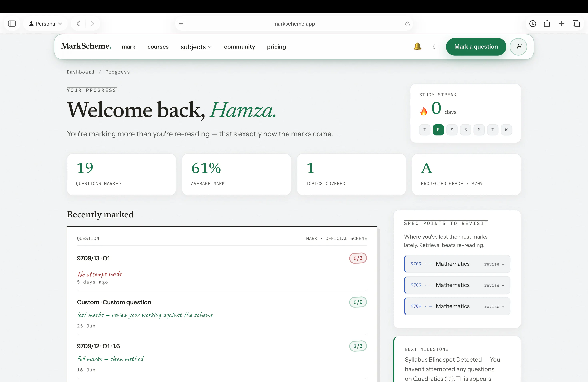The height and width of the screenshot is (382, 588).
Task: Open the mark nav item
Action: (128, 47)
